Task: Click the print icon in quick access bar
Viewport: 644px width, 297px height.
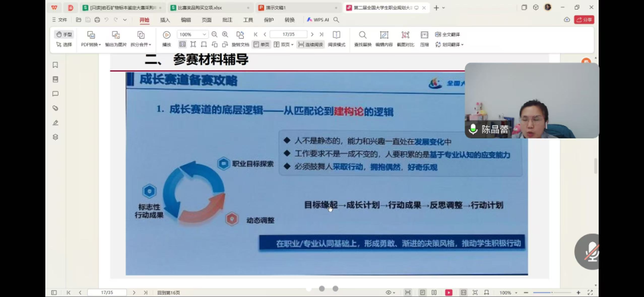Action: [97, 20]
